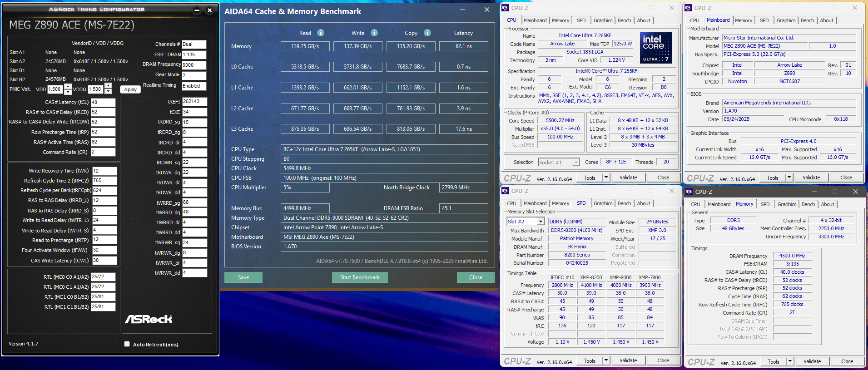Click the Gear Mode field

[x=194, y=75]
